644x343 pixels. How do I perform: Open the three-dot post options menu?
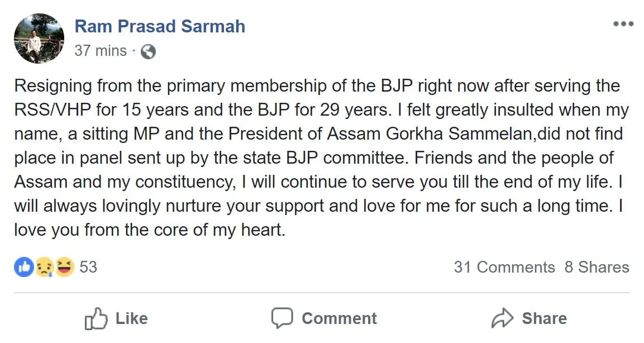click(623, 24)
